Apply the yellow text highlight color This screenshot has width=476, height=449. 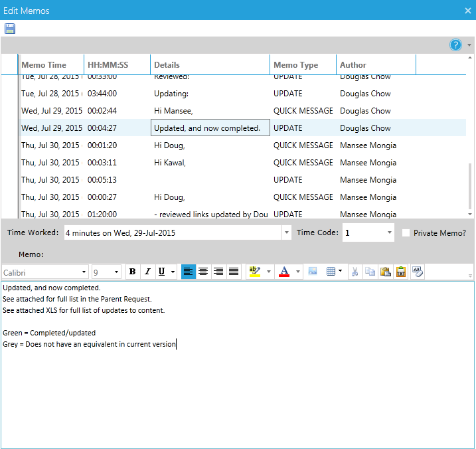(x=254, y=272)
